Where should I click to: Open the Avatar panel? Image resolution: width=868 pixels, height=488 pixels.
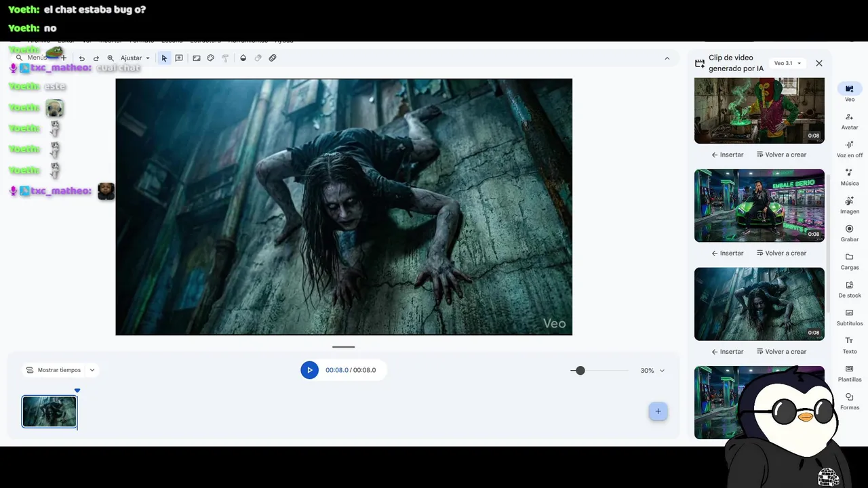[849, 121]
